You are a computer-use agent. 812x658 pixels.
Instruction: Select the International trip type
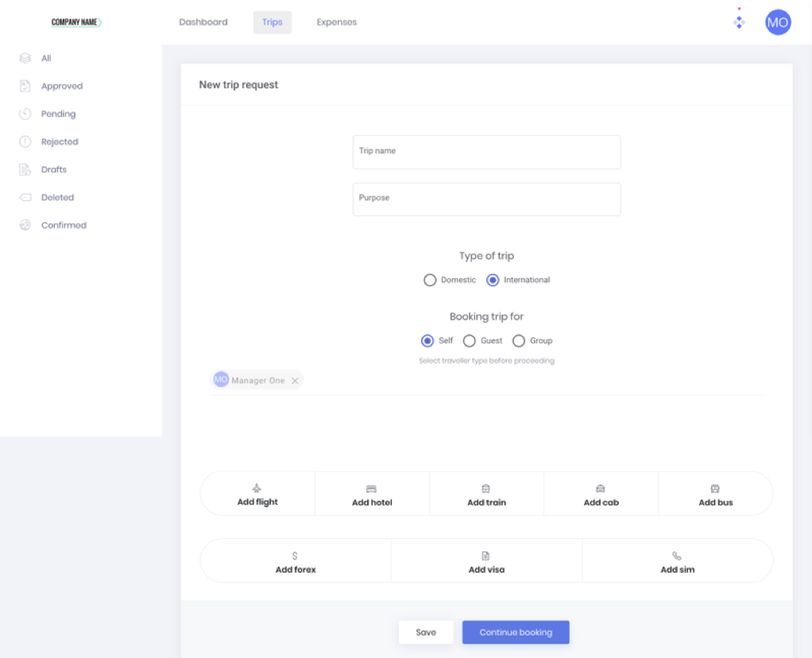tap(493, 281)
